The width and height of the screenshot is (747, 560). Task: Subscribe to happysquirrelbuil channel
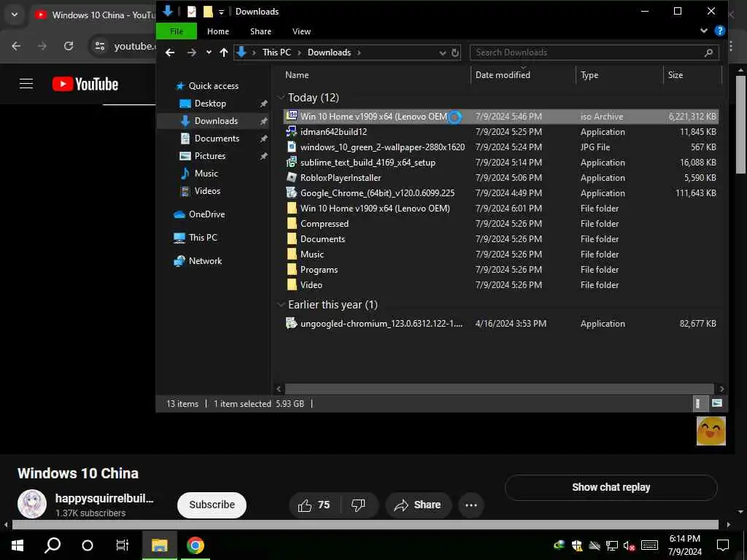(212, 505)
